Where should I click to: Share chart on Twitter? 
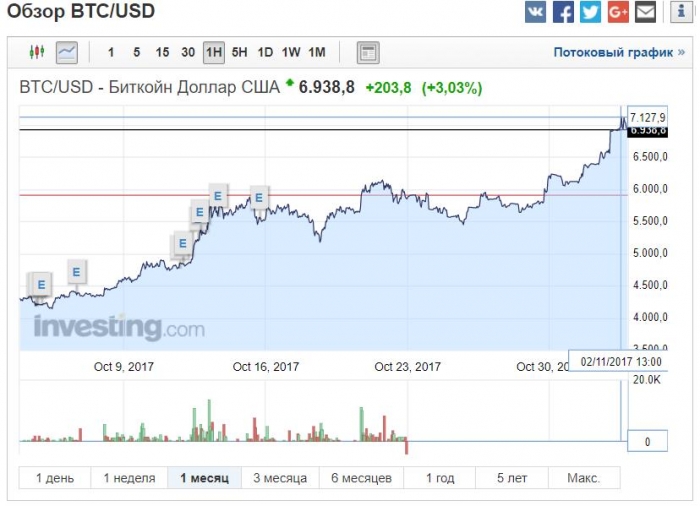click(590, 12)
